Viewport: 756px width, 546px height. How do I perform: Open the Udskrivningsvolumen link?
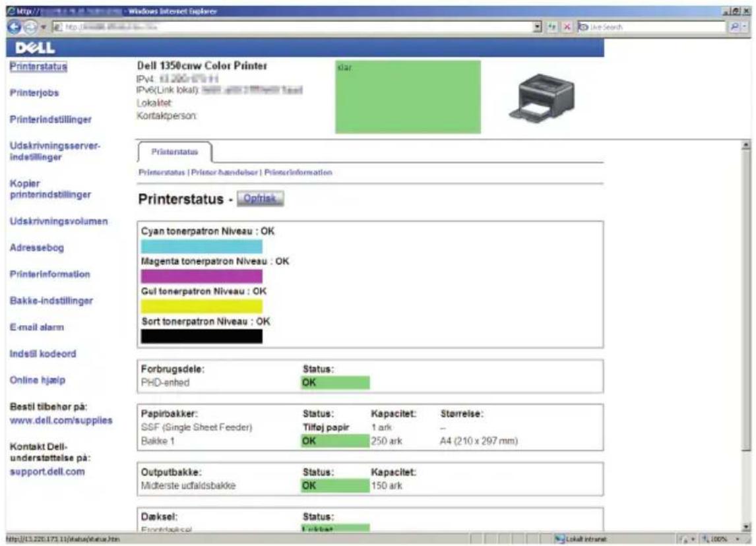pos(59,222)
